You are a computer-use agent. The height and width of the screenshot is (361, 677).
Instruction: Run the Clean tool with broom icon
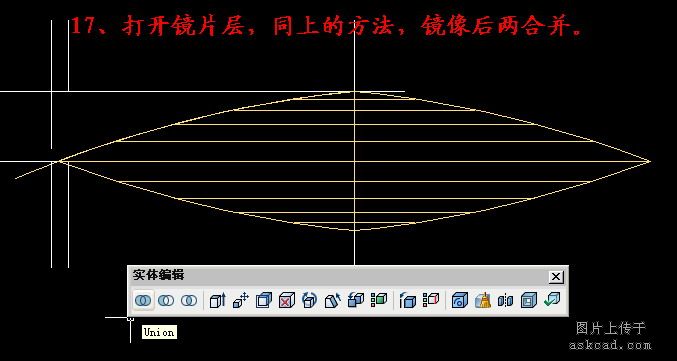[x=483, y=300]
